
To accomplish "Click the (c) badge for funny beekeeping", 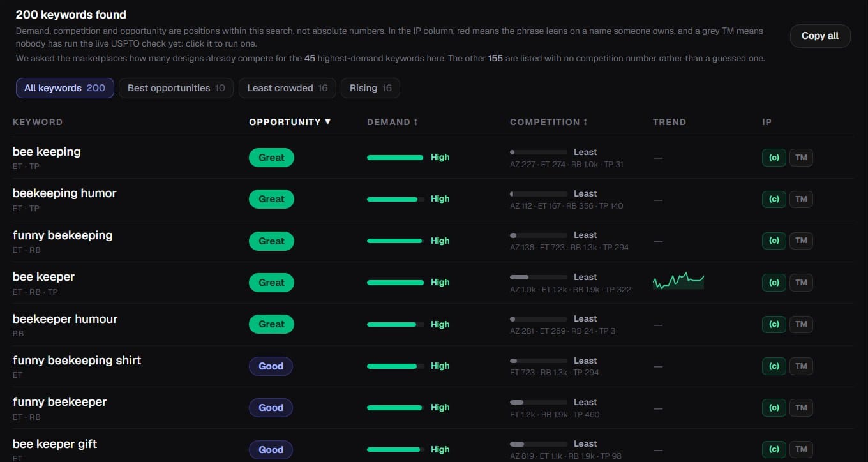I will [x=774, y=241].
